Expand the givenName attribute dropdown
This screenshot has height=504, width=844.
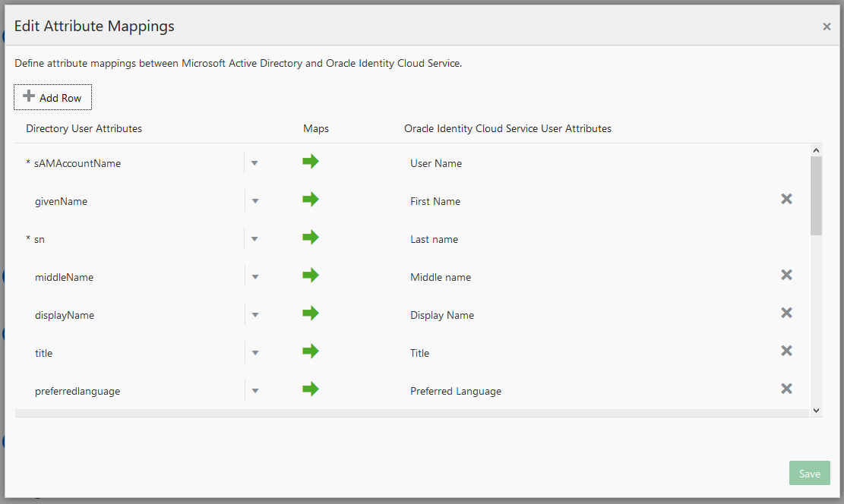[255, 200]
